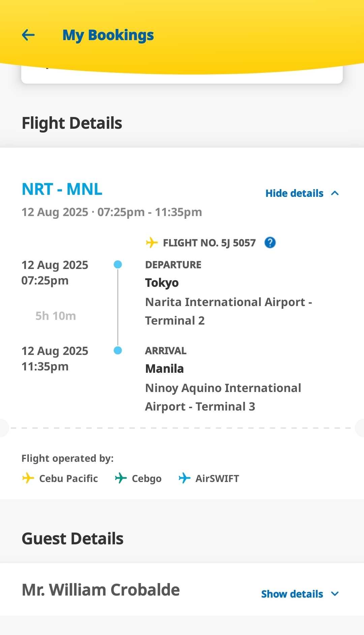Tap FLIGHT NO. 5J 5057 label
Viewport: 364px width, 635px height.
[209, 243]
